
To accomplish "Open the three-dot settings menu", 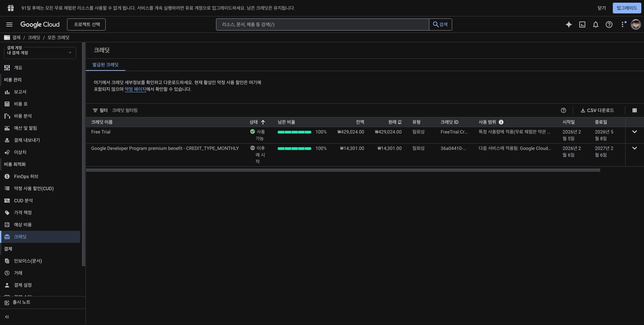I will pos(623,24).
